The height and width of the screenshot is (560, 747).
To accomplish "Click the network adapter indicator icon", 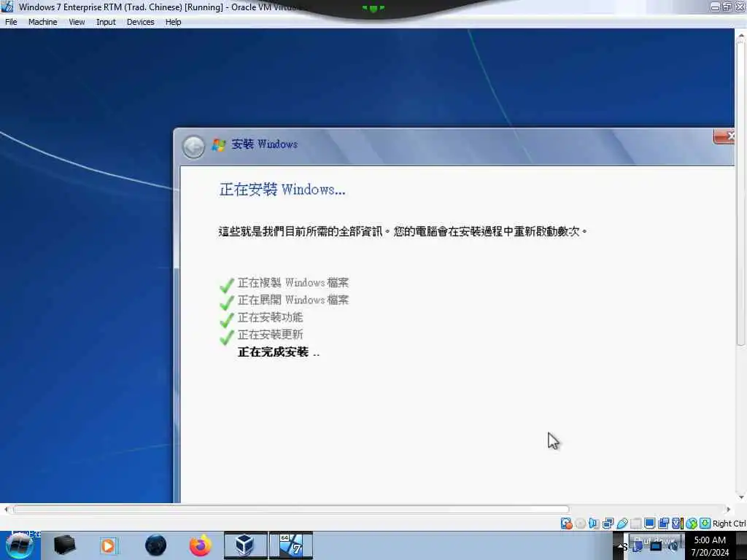I will pos(608,524).
